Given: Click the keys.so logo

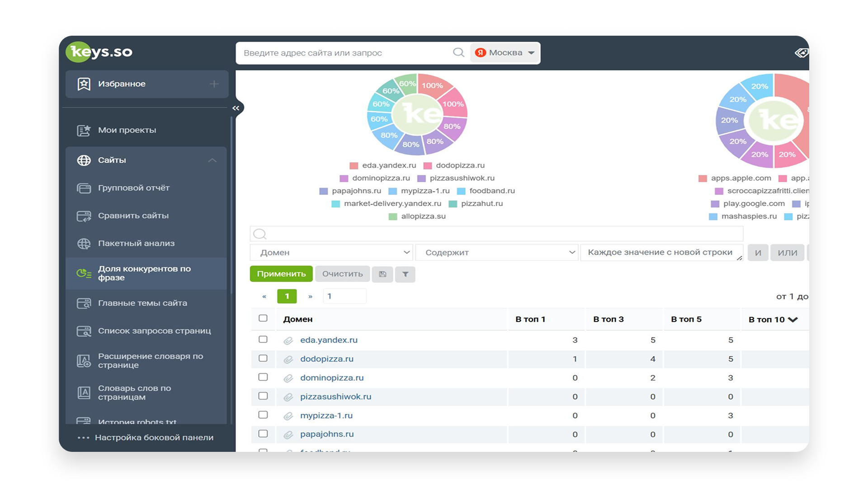Looking at the screenshot, I should coord(100,52).
